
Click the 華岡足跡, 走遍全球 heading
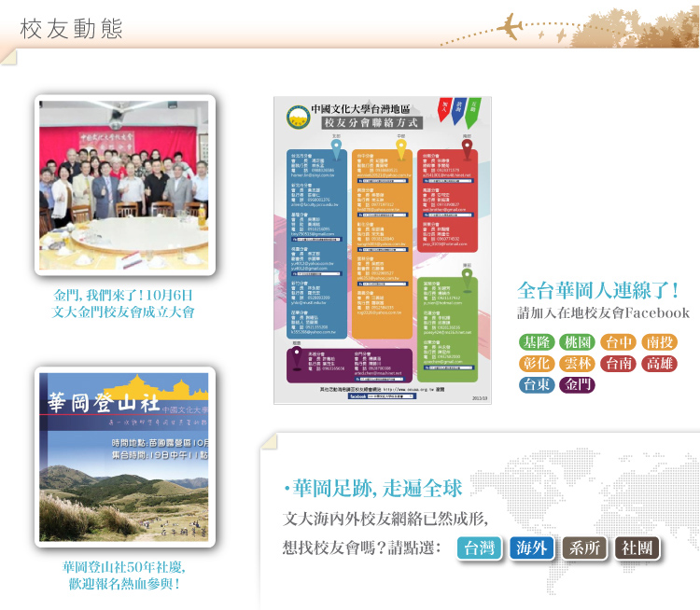[377, 488]
